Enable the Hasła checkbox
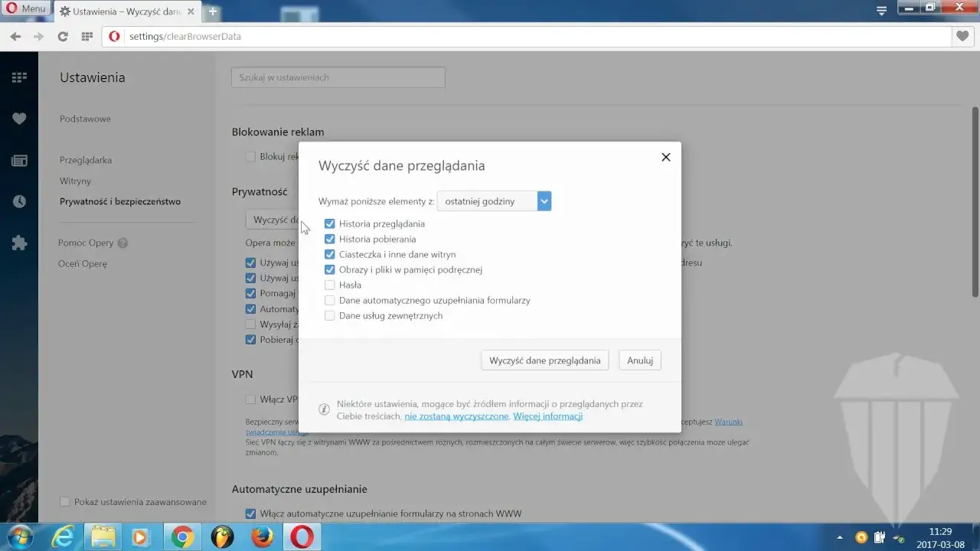980x551 pixels. 330,285
